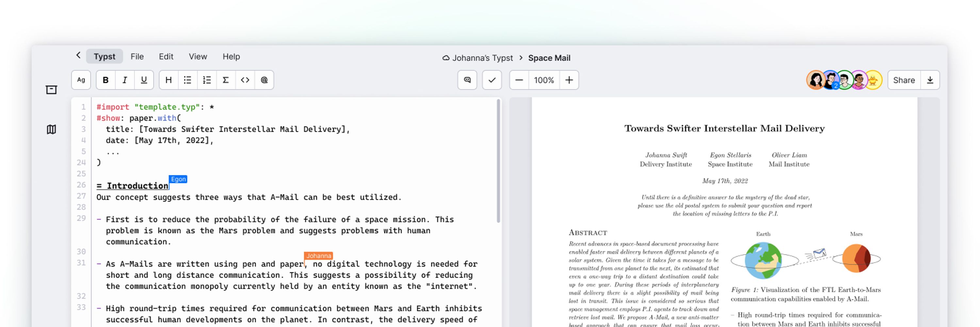980x327 pixels.
Task: Click the 'date: [May 17th, 2022],' line
Action: (x=160, y=141)
